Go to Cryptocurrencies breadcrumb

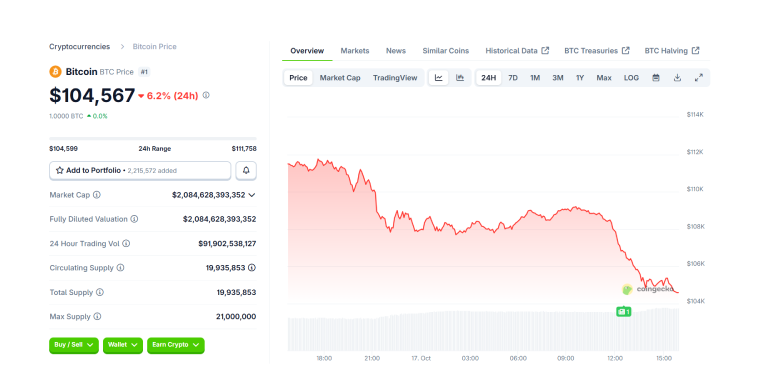coord(79,46)
